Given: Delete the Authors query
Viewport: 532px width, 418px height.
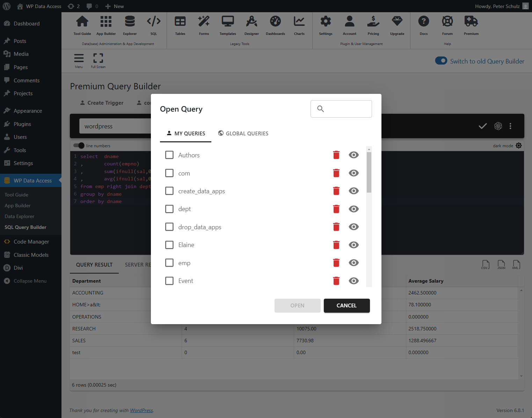Looking at the screenshot, I should (x=336, y=155).
